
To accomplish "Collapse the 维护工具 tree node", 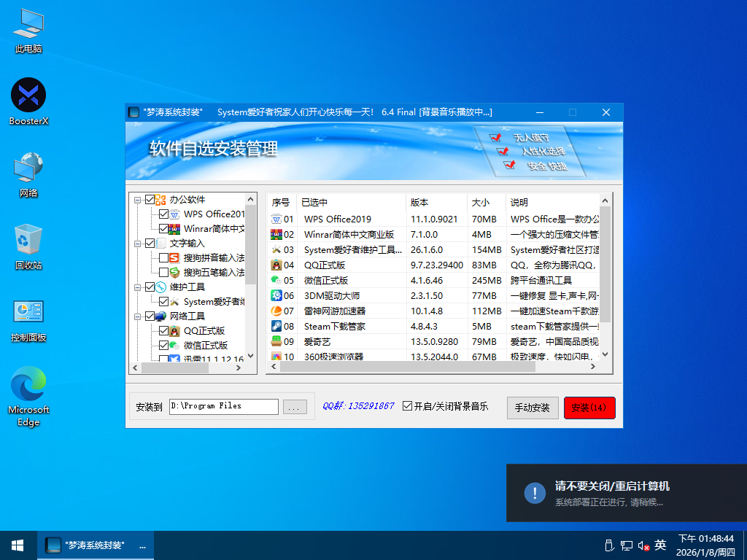I will pos(138,287).
